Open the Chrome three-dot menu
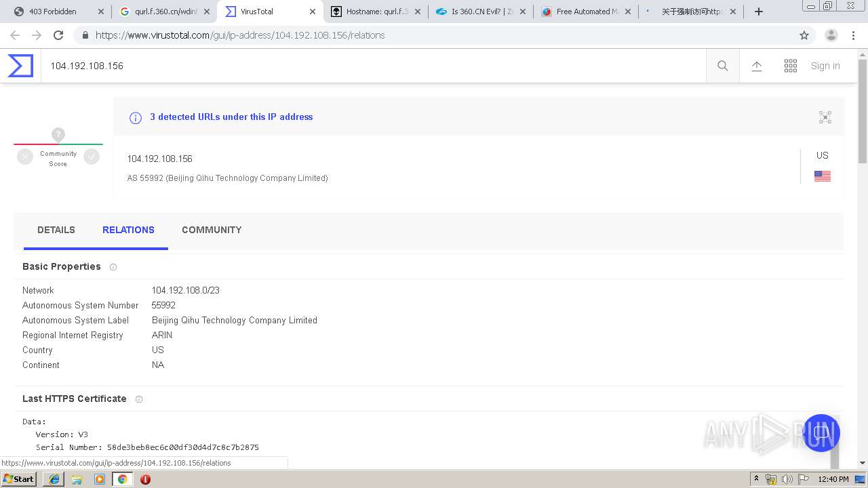The image size is (868, 488). click(x=854, y=35)
